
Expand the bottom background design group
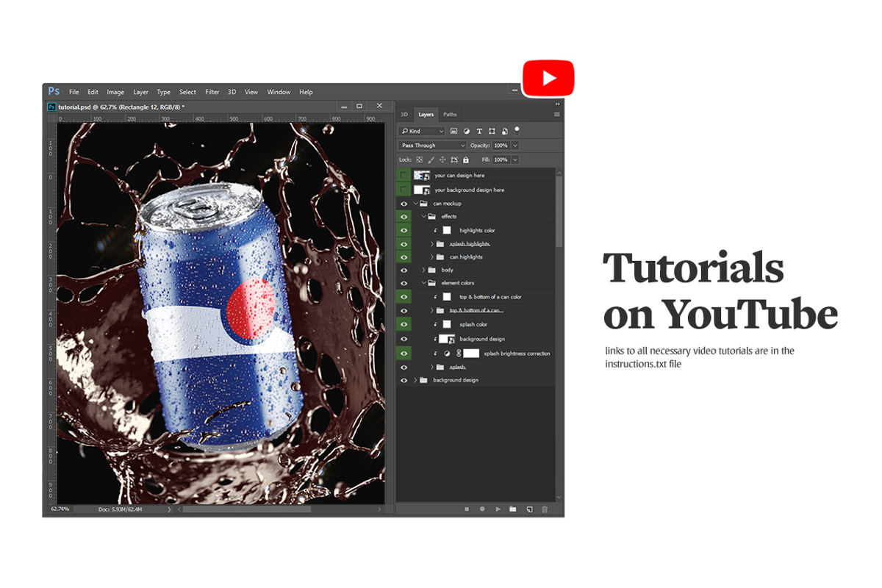click(415, 380)
